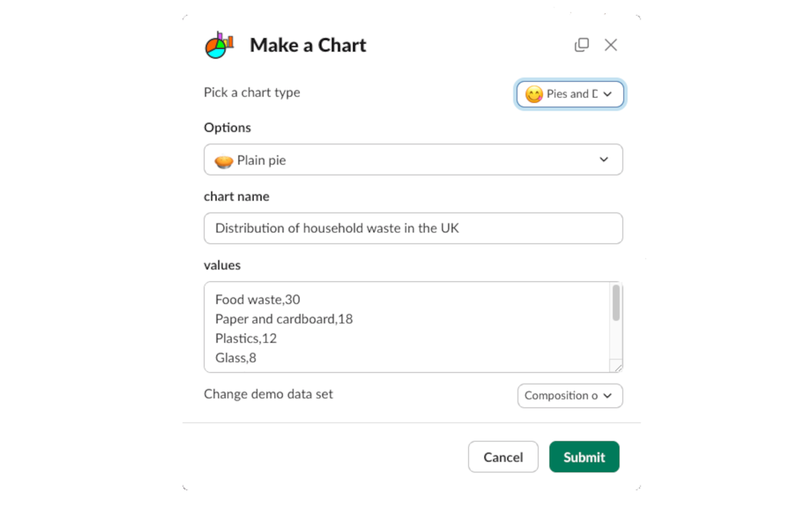
Task: Click the Change demo data set label
Action: (268, 394)
